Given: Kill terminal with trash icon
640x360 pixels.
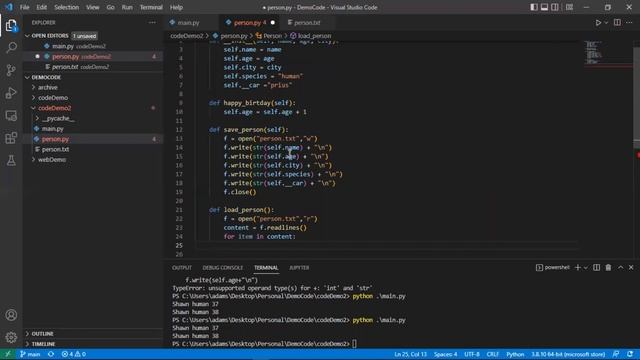Looking at the screenshot, I should pos(608,268).
